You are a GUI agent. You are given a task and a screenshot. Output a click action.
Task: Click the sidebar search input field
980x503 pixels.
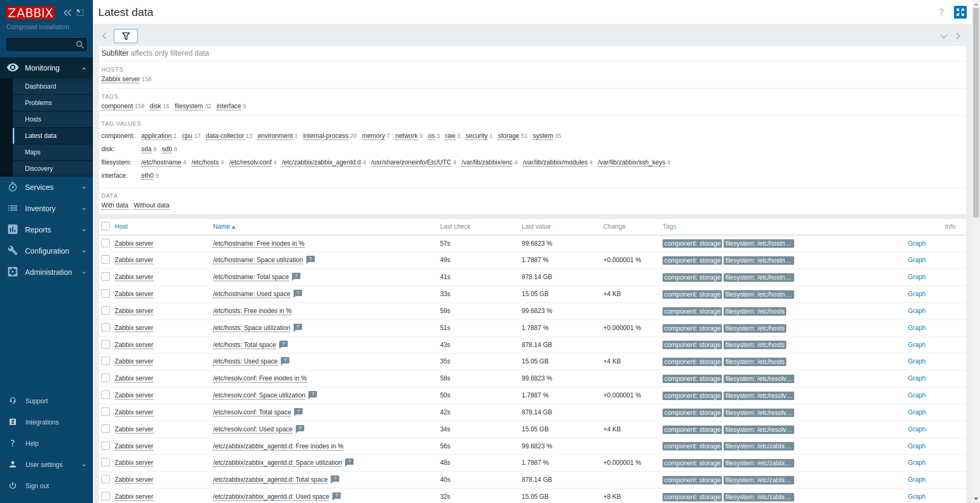40,45
